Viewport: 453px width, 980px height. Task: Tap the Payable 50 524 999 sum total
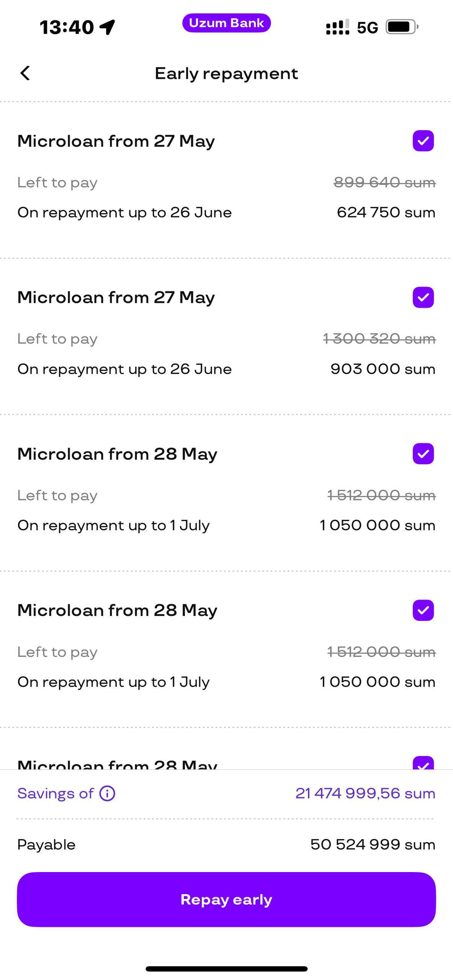(226, 844)
